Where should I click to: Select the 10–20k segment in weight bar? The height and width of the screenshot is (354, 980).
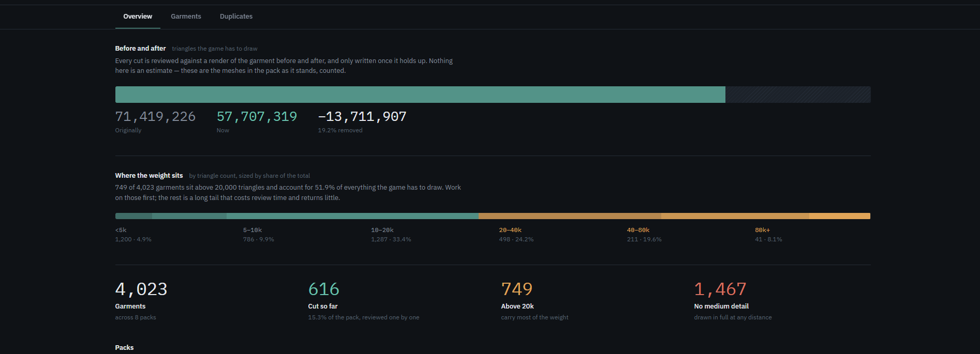click(352, 216)
